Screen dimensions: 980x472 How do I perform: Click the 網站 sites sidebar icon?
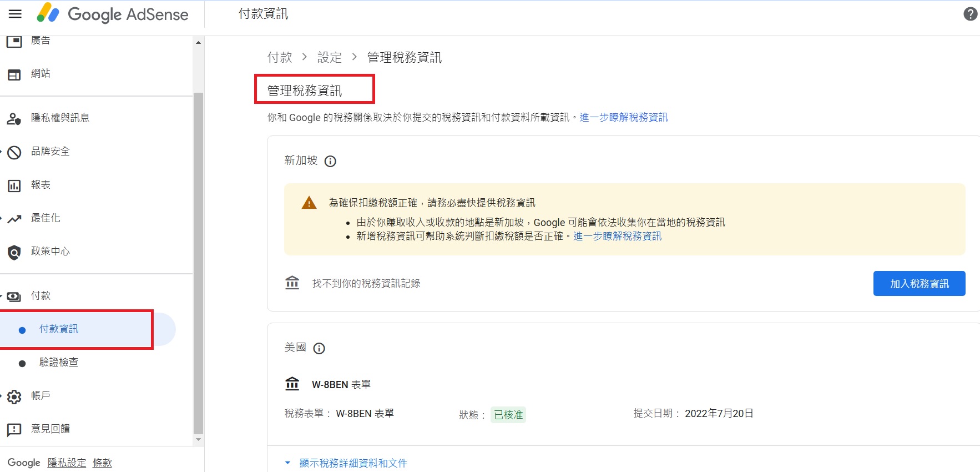14,74
